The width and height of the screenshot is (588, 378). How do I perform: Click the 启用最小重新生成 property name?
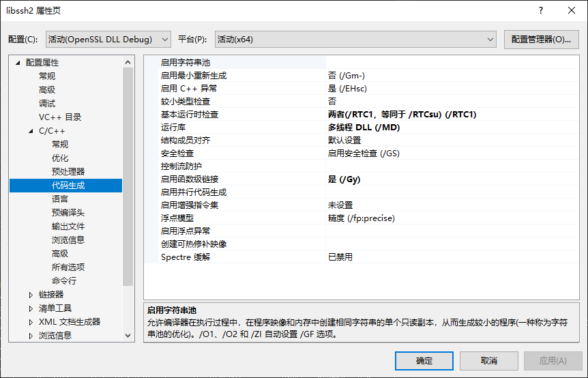pos(194,76)
